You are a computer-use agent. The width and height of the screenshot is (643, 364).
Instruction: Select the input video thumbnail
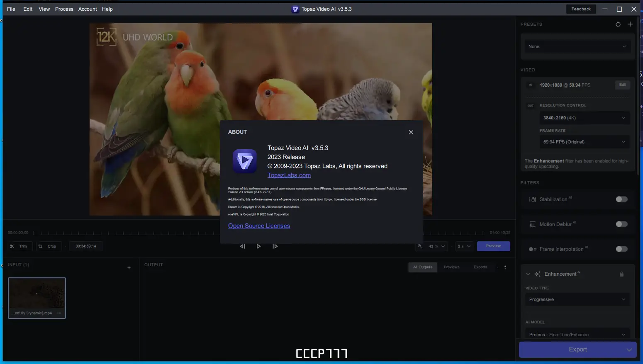coord(37,296)
